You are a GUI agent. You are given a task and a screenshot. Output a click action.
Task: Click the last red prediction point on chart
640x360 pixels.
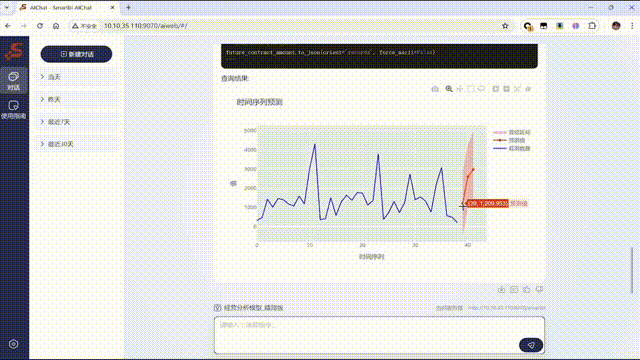473,169
